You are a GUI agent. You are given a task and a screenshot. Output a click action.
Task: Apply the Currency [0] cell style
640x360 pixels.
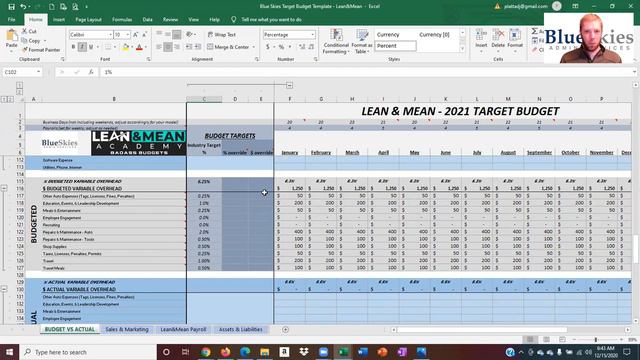(x=438, y=35)
